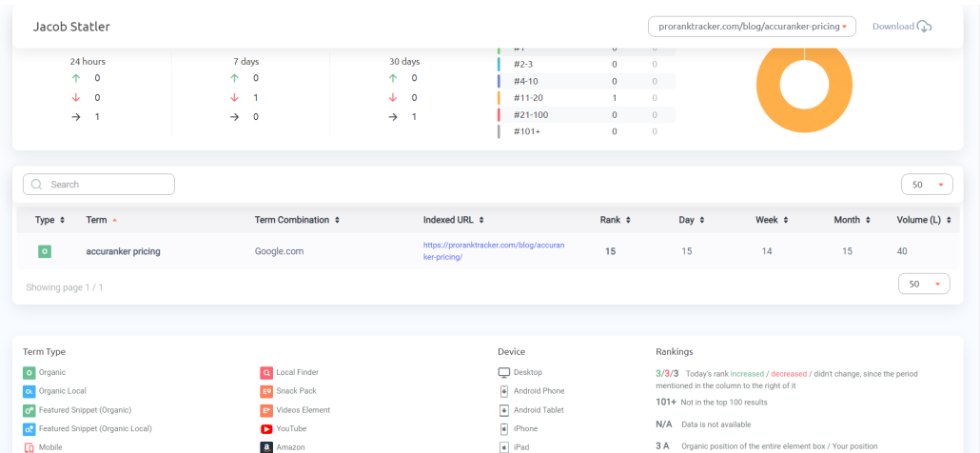The height and width of the screenshot is (453, 980).
Task: Click the iPad device icon
Action: pyautogui.click(x=503, y=448)
